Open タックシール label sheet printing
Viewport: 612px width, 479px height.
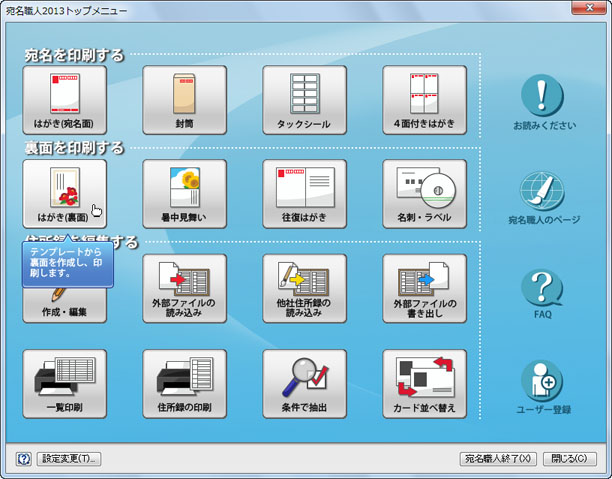pyautogui.click(x=304, y=100)
